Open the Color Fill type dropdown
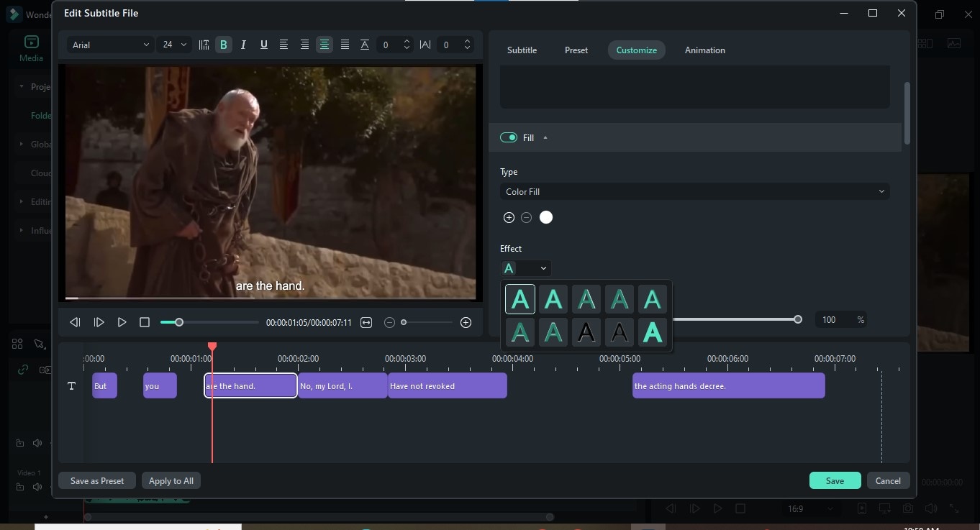Screen dimensions: 980x530 pyautogui.click(x=695, y=192)
